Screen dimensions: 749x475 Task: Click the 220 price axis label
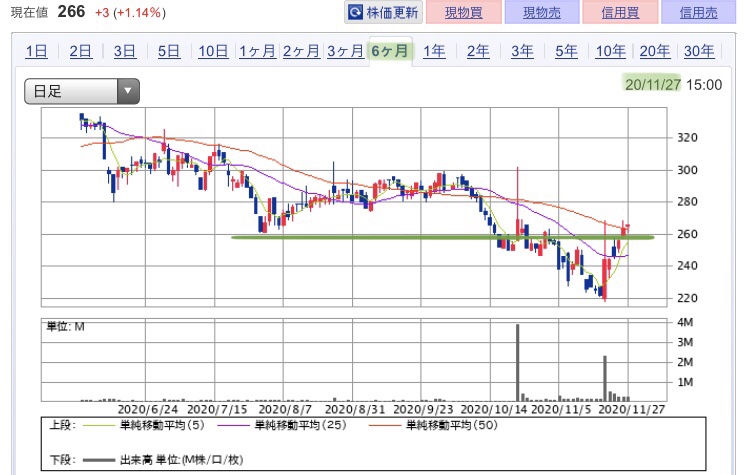[687, 298]
